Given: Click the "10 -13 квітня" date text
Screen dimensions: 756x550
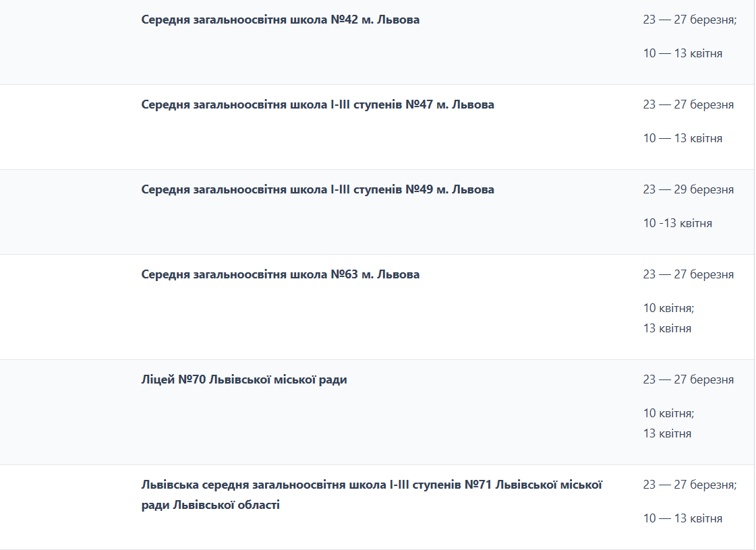Looking at the screenshot, I should (677, 223).
